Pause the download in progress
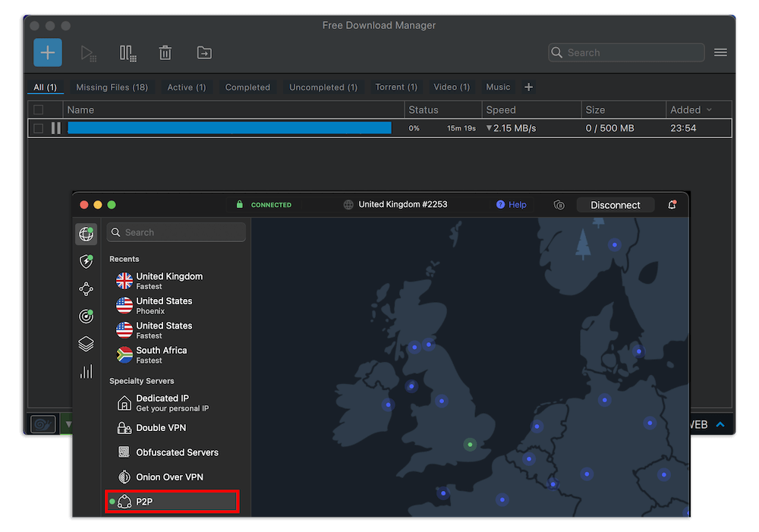 56,128
